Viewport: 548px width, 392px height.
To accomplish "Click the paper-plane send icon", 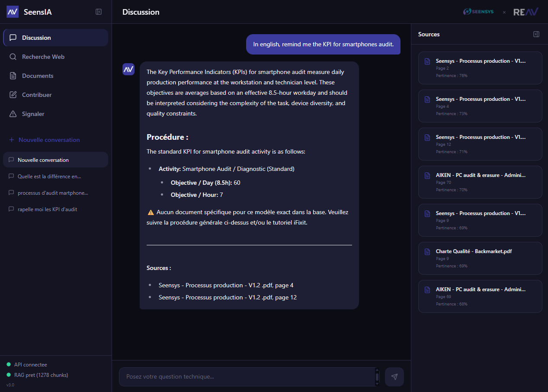I will [x=394, y=376].
